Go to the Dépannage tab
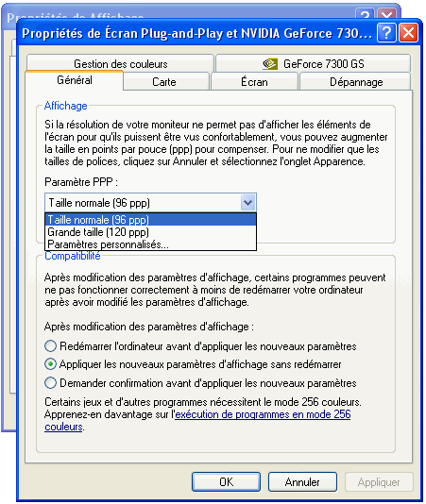Viewport: 426px width, 504px height. click(355, 82)
